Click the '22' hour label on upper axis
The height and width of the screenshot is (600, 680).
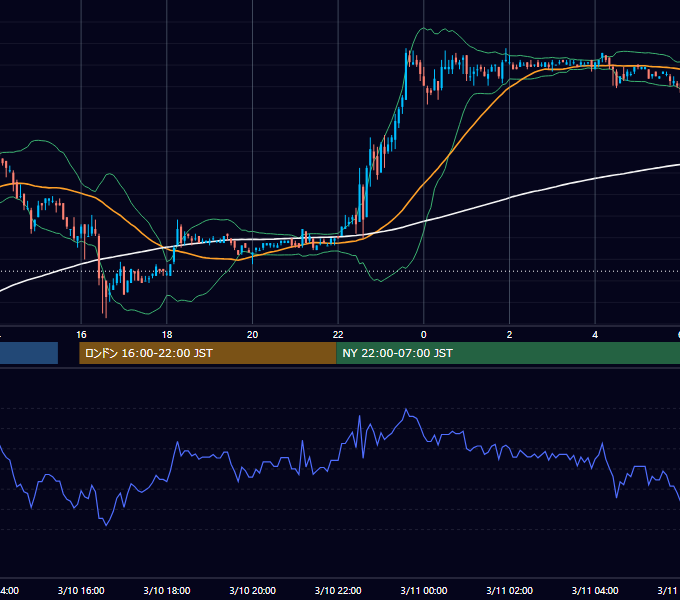(x=338, y=335)
